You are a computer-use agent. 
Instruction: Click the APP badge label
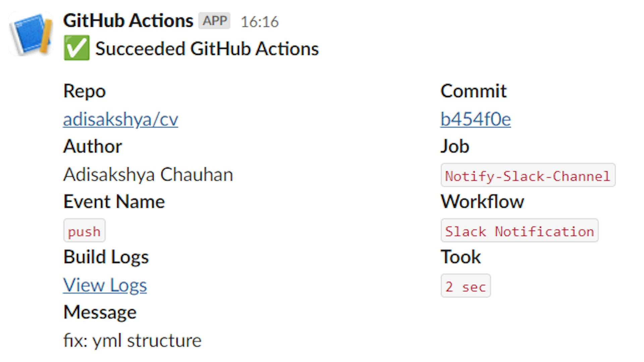(214, 21)
